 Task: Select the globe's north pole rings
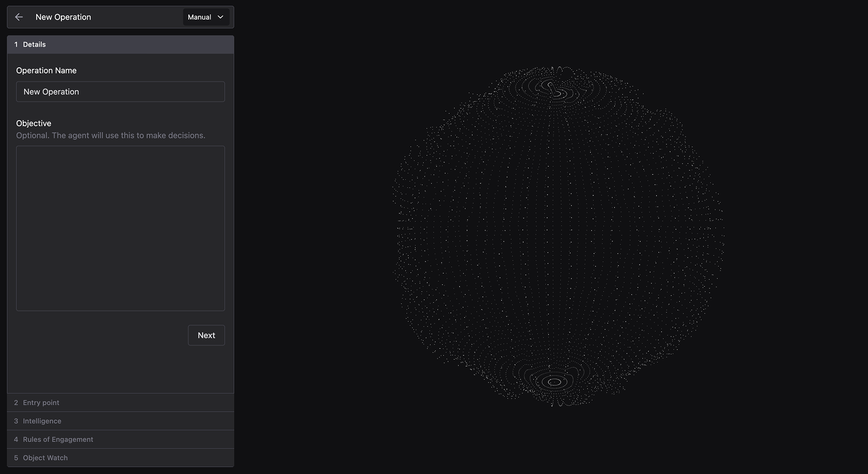(x=553, y=89)
